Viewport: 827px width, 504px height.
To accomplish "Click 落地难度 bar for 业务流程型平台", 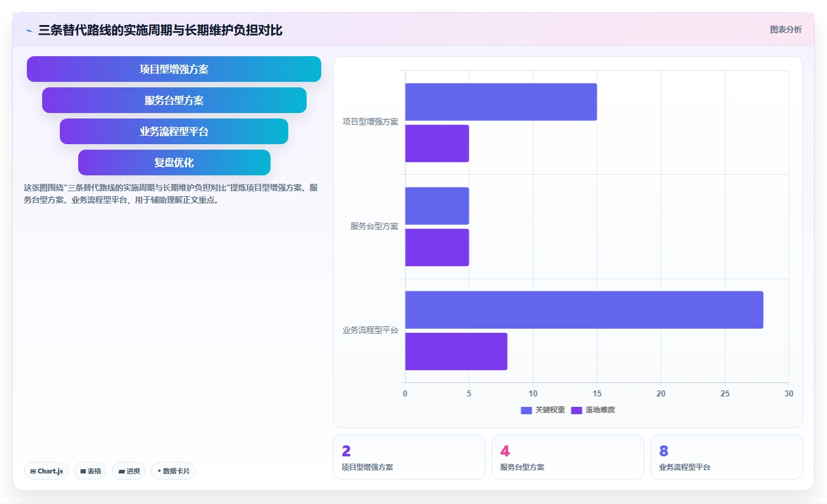I will 456,351.
